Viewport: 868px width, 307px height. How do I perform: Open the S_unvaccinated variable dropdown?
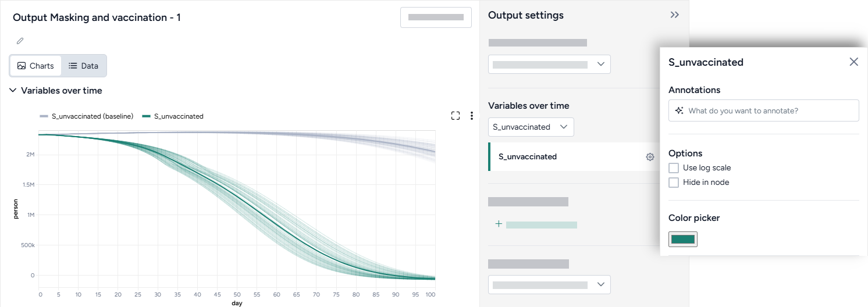click(531, 127)
